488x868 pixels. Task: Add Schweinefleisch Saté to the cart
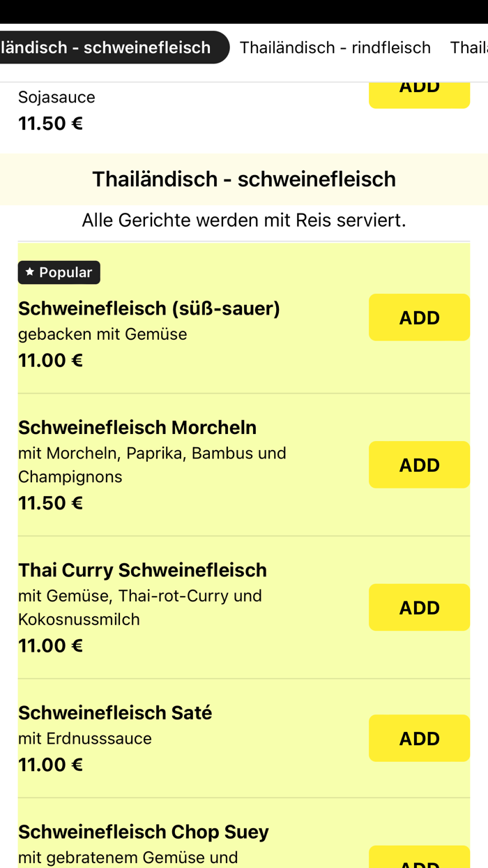tap(419, 738)
